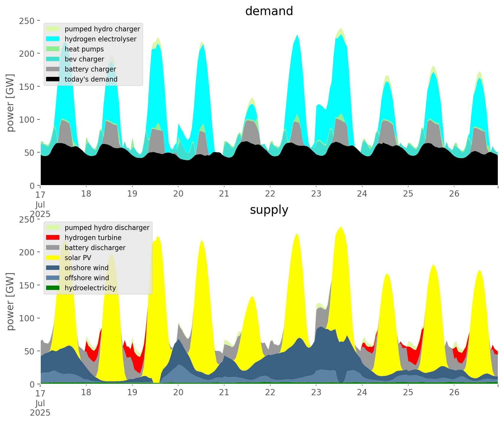Click the hydroelectricity legend swatch
The height and width of the screenshot is (423, 504).
[53, 288]
